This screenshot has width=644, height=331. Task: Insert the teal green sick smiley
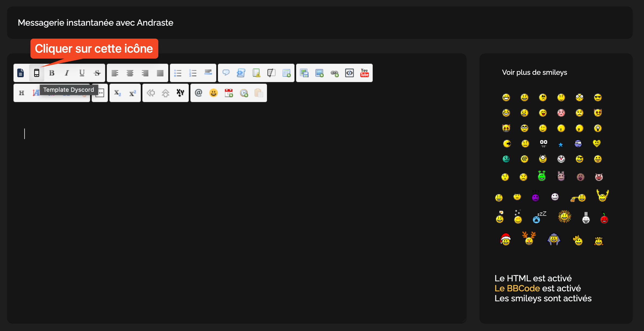pos(506,159)
